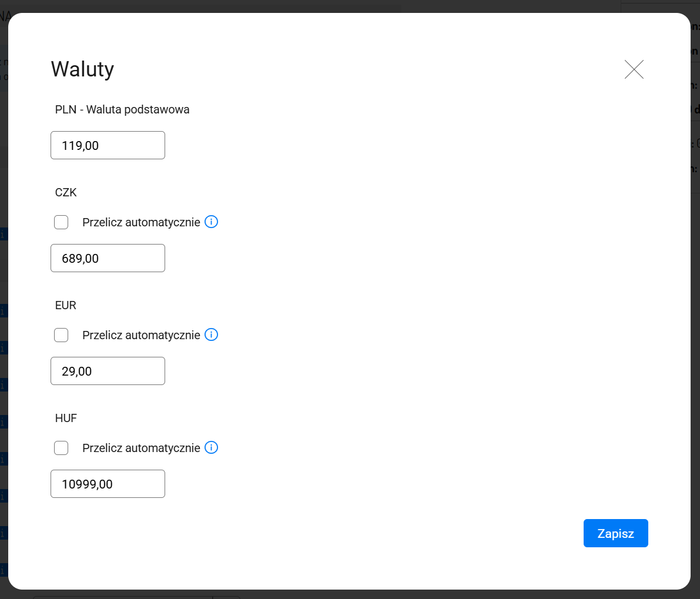Select the EUR price input with 29,00
This screenshot has width=700, height=599.
[x=108, y=371]
